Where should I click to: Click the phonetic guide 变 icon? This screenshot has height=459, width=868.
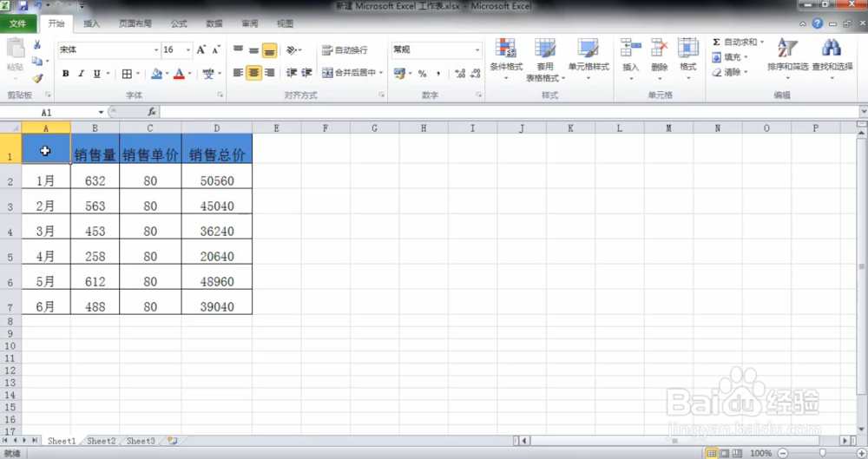(208, 73)
